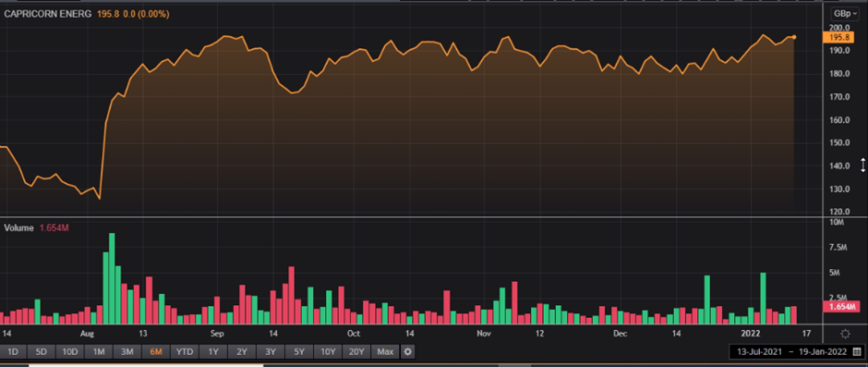Set chart range to 1Y
Viewport: 868px width, 367px height.
[x=213, y=351]
